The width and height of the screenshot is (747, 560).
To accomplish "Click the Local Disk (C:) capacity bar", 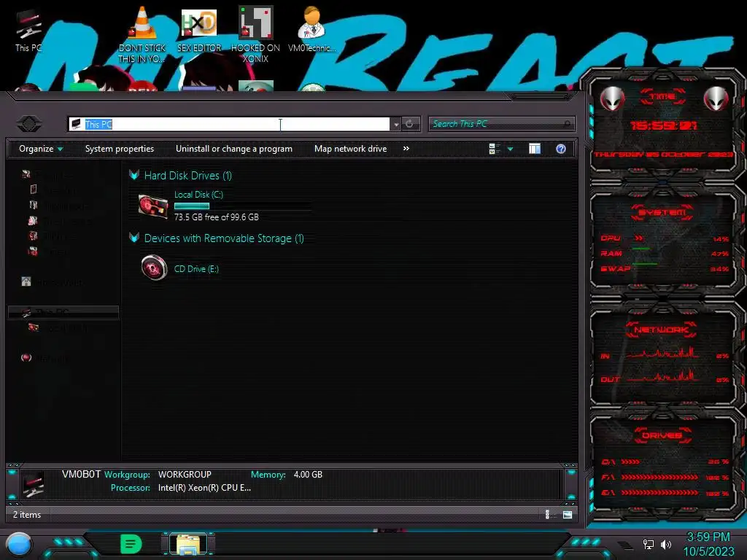I will (x=242, y=206).
